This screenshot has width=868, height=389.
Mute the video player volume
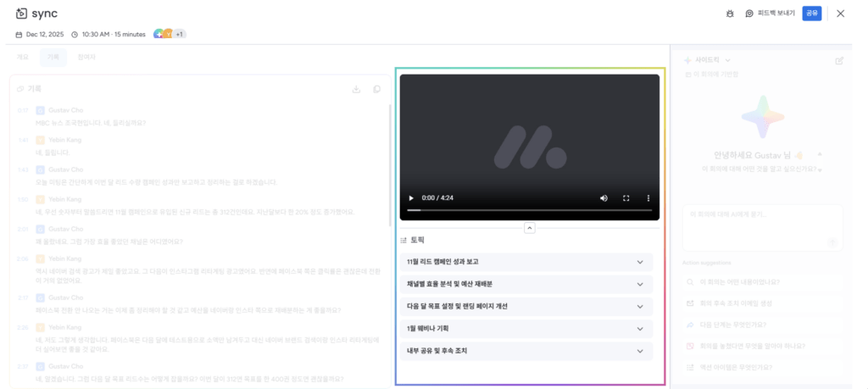tap(604, 197)
